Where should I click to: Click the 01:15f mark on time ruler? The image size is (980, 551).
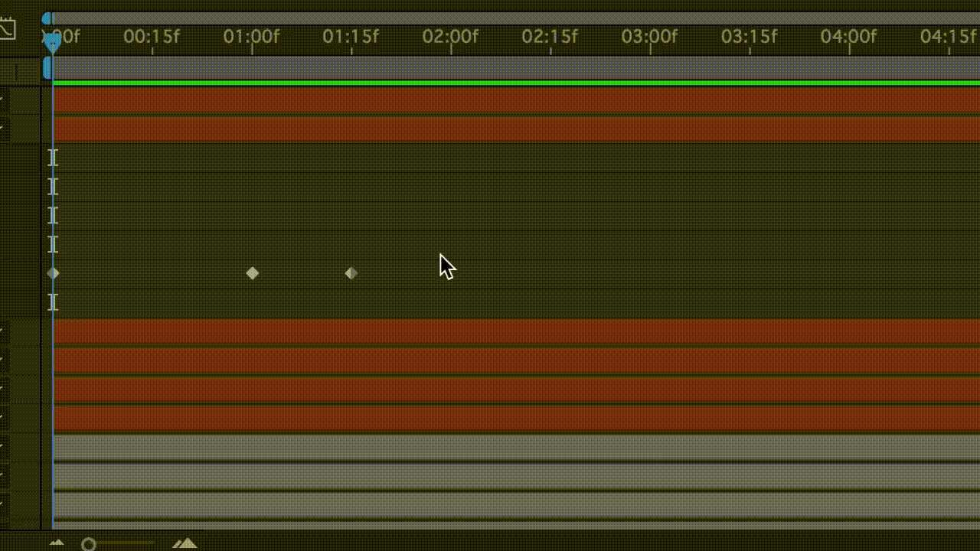351,36
